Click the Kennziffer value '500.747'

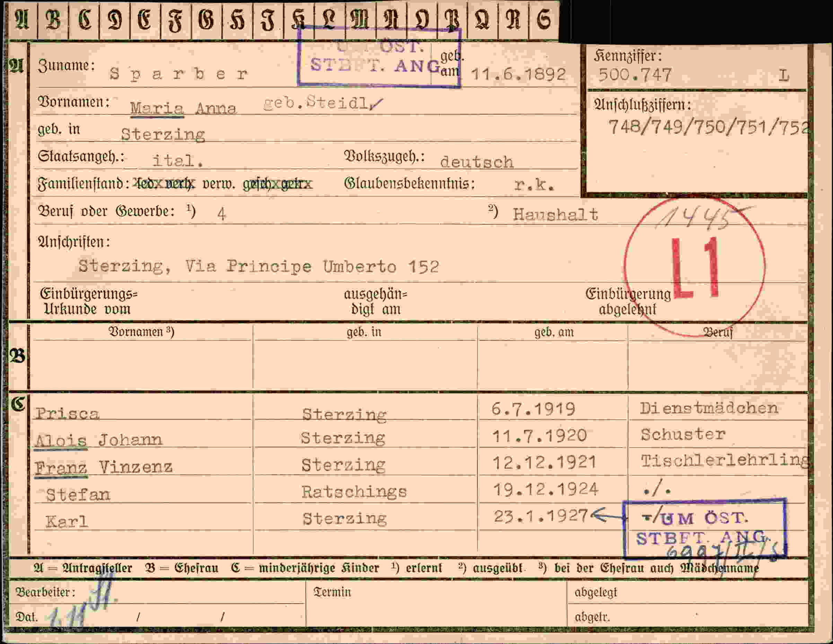tap(635, 74)
